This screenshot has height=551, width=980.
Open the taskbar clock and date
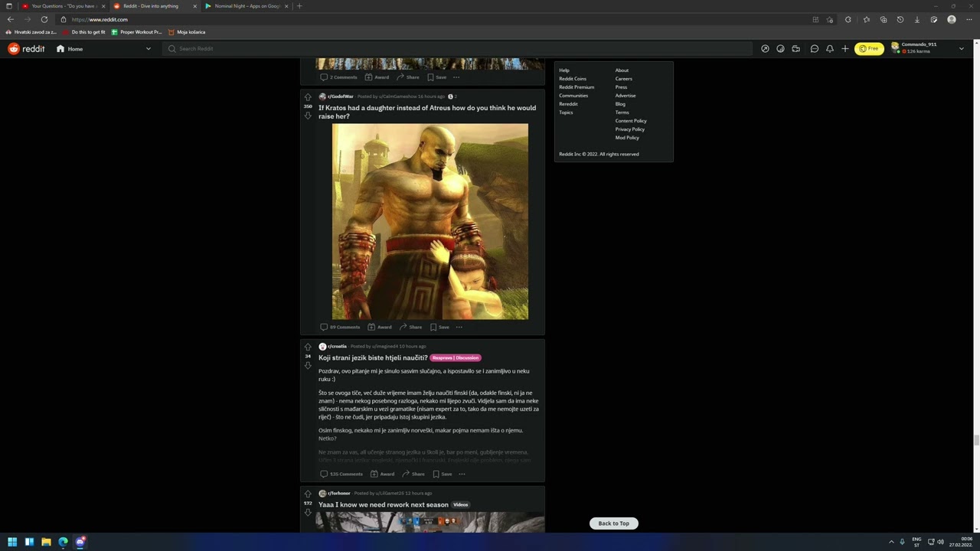961,542
